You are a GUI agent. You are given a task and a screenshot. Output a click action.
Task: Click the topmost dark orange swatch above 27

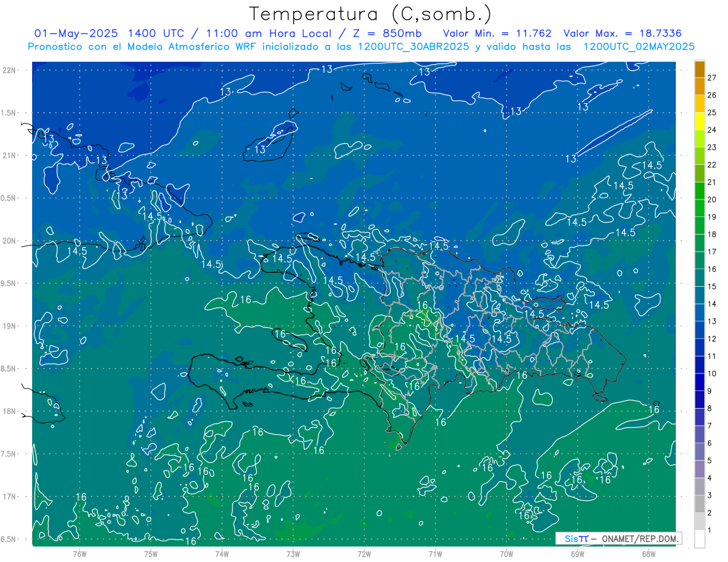click(x=699, y=69)
